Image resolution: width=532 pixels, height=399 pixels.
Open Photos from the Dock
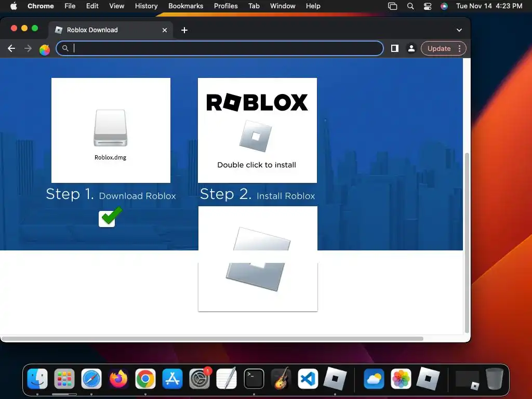click(x=401, y=379)
